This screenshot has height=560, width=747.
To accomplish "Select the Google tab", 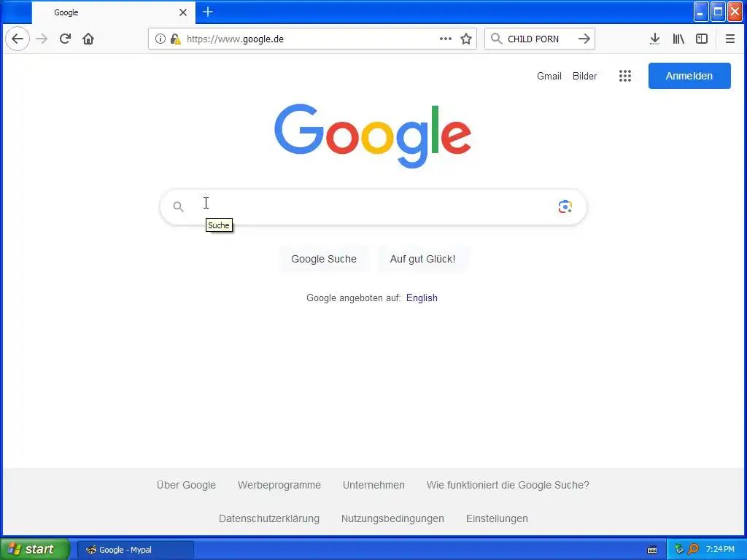I will pyautogui.click(x=113, y=12).
